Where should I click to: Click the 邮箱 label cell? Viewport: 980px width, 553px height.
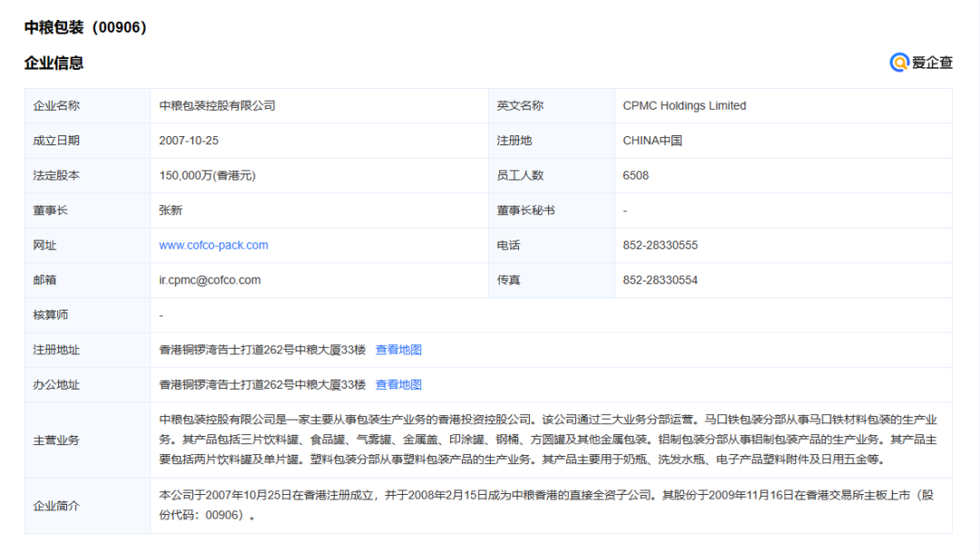tap(87, 281)
